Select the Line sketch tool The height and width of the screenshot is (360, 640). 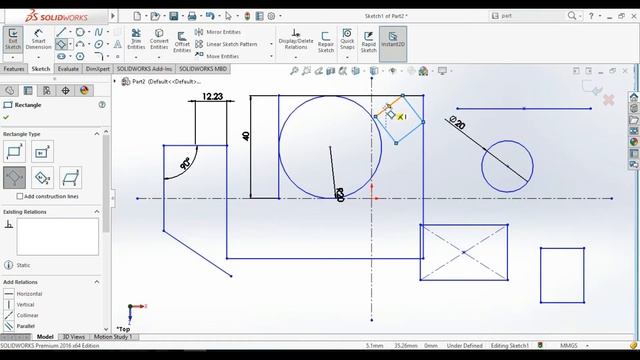61,32
